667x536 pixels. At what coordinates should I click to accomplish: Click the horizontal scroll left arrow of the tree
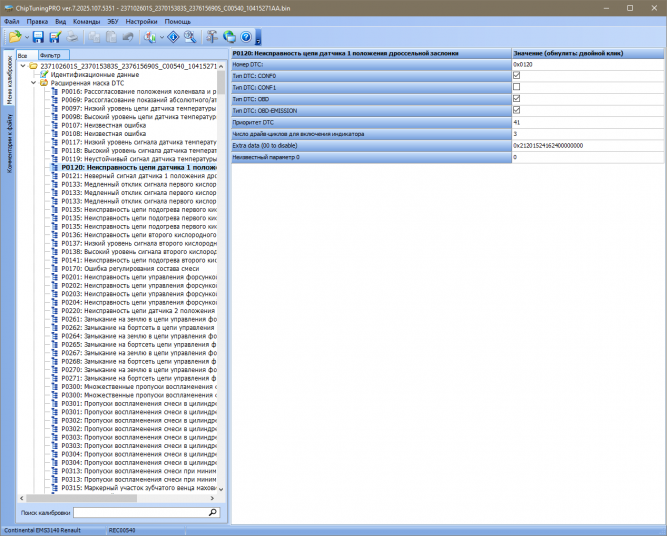(22, 498)
